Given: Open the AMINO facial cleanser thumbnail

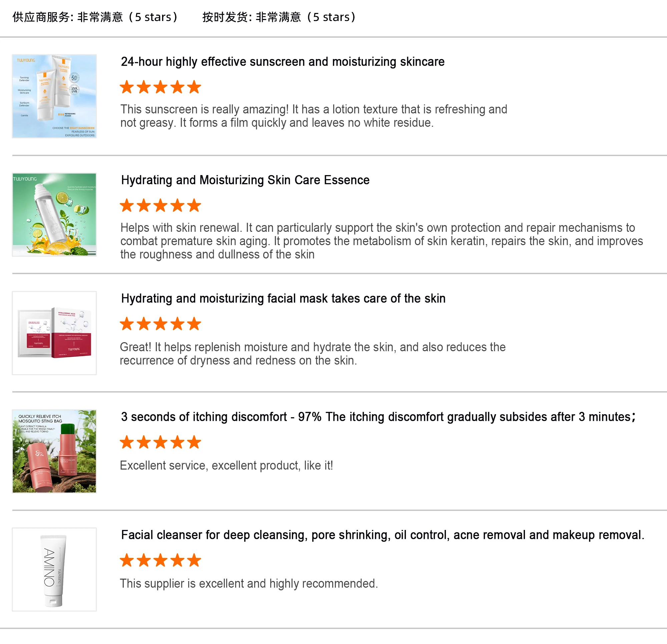Looking at the screenshot, I should (x=54, y=569).
